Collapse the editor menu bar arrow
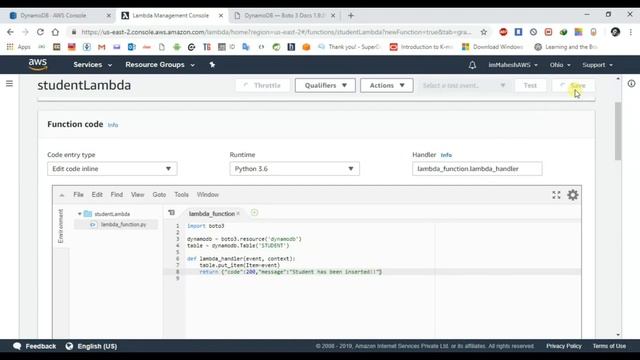 point(62,195)
